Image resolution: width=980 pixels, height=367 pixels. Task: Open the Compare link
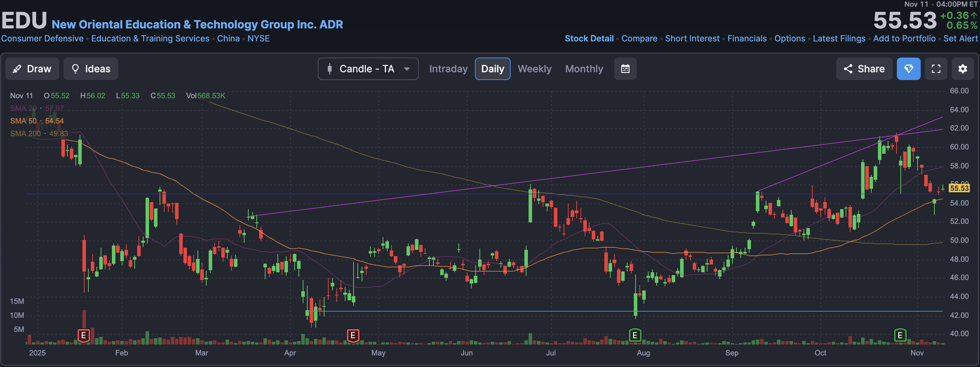pyautogui.click(x=639, y=39)
